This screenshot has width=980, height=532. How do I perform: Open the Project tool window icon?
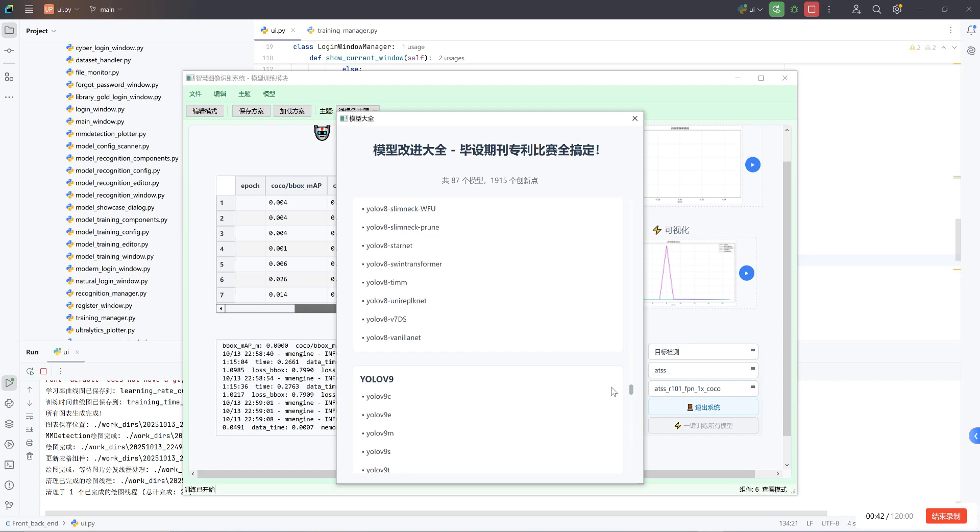pyautogui.click(x=9, y=31)
